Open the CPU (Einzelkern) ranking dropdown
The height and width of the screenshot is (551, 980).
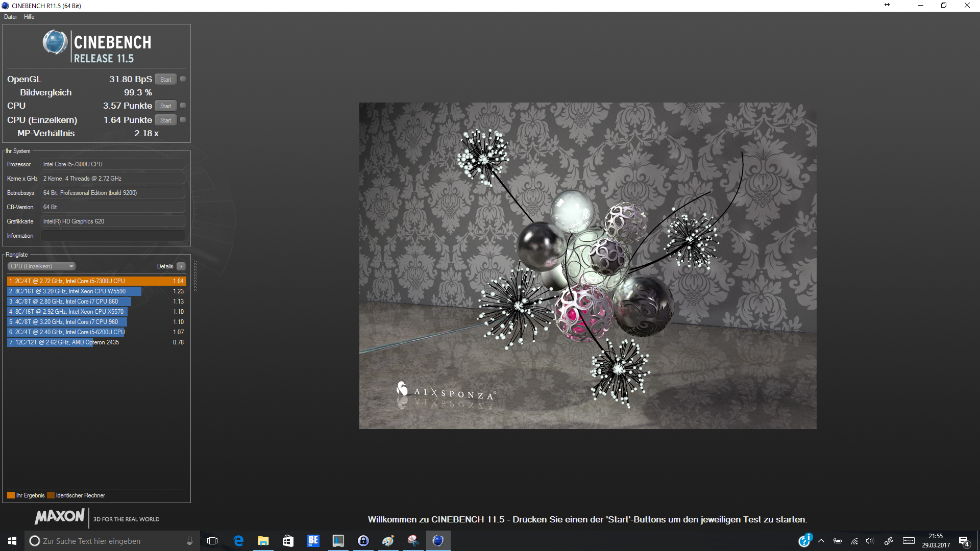(x=42, y=266)
